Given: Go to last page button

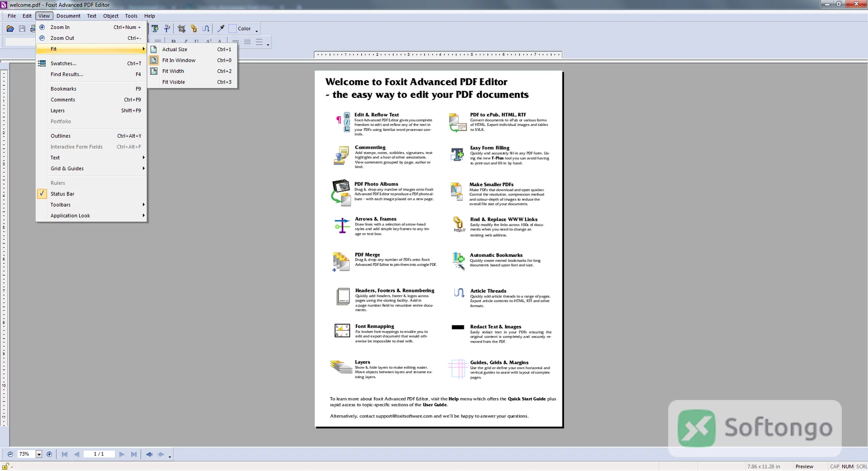Looking at the screenshot, I should [134, 454].
